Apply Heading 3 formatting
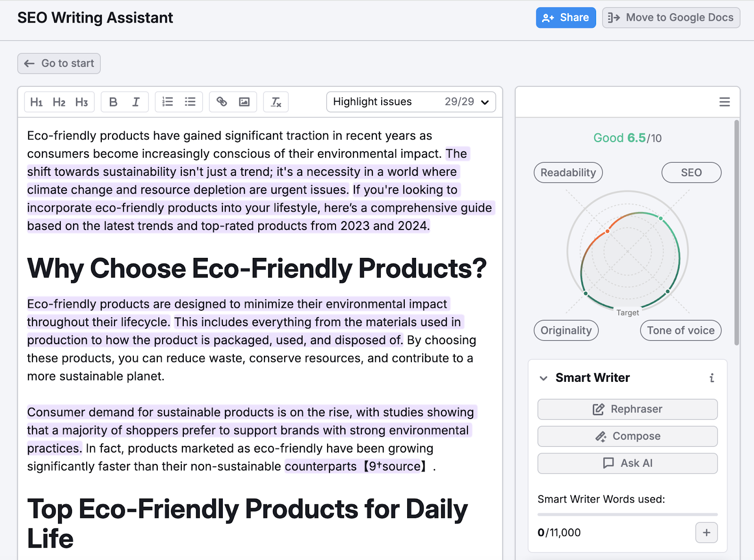This screenshot has width=754, height=560. (x=82, y=102)
